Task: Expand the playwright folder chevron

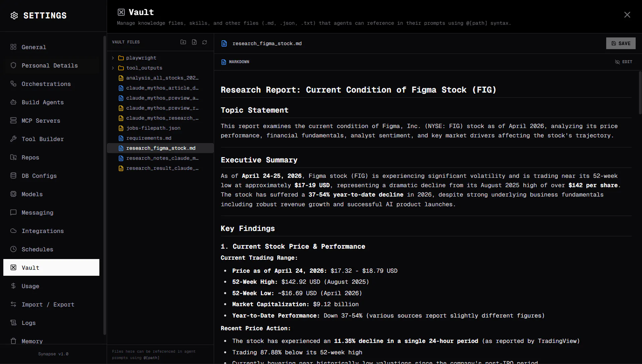Action: (x=113, y=58)
